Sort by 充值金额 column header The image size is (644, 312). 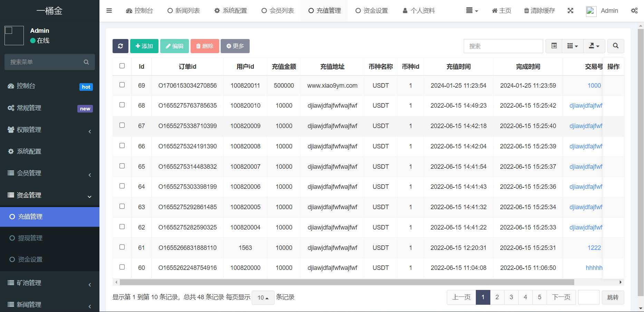[284, 67]
